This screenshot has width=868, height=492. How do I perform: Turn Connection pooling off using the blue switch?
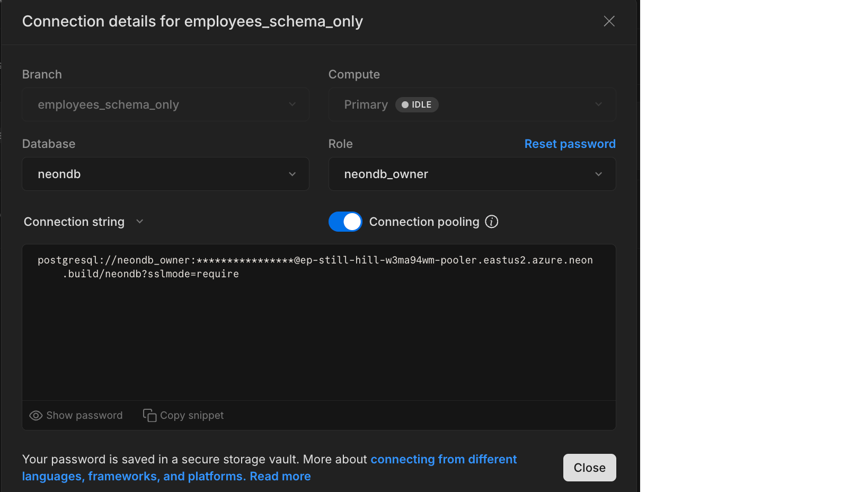click(x=345, y=222)
